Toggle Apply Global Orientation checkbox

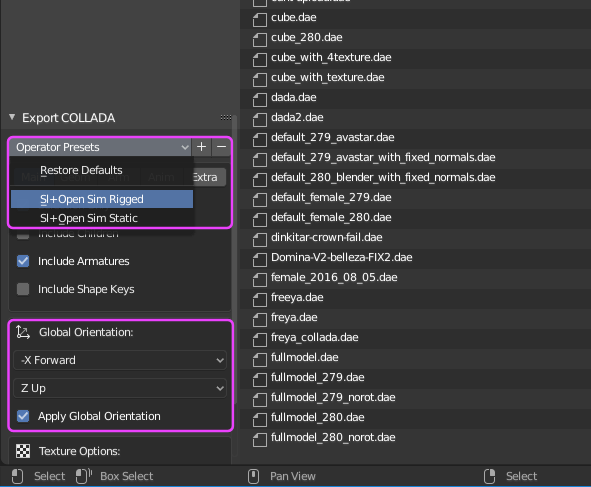pos(23,416)
